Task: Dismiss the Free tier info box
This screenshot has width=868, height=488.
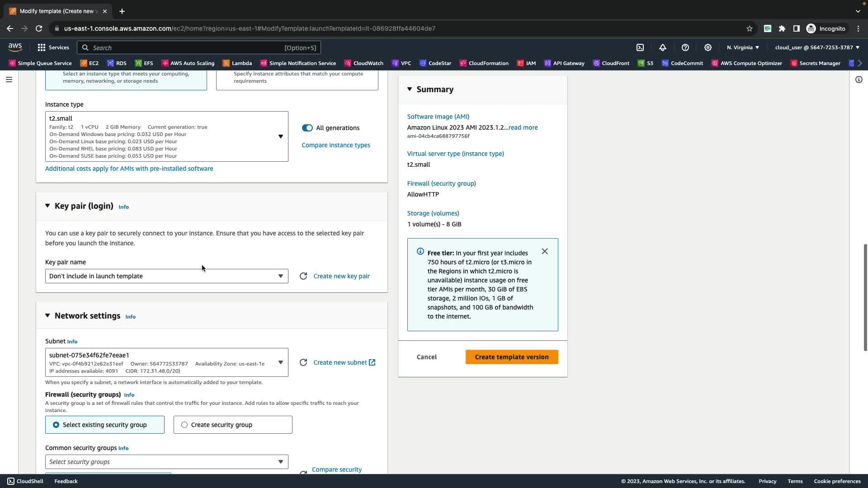Action: point(545,251)
